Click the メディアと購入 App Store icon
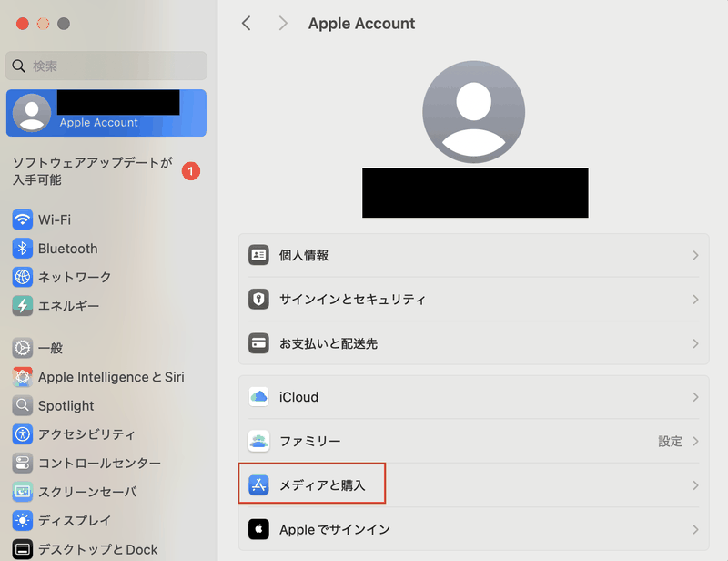Screen dimensions: 728x561 click(x=258, y=484)
